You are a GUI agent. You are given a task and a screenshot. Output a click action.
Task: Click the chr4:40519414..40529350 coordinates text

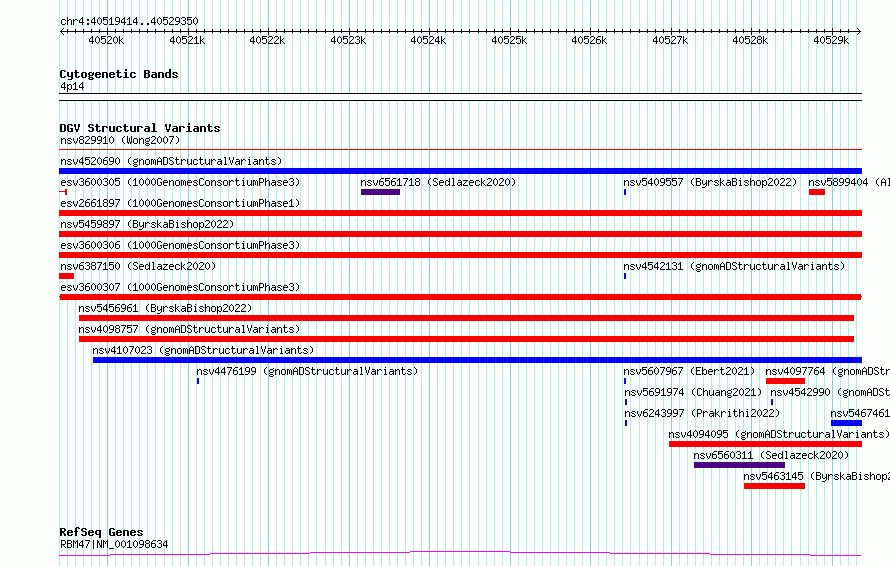click(x=129, y=22)
